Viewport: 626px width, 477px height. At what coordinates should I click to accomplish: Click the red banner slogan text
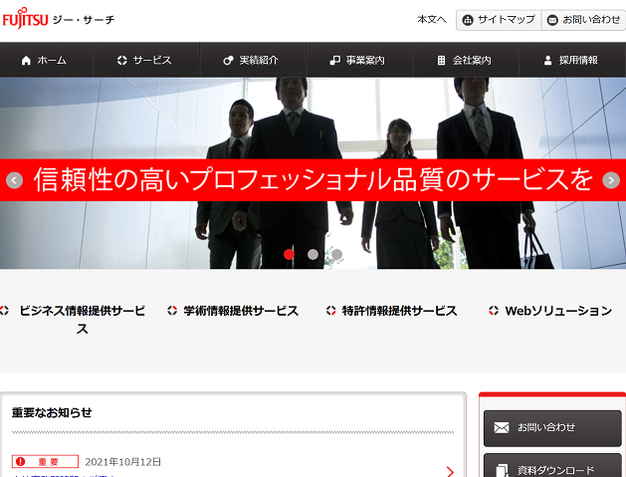point(313,180)
